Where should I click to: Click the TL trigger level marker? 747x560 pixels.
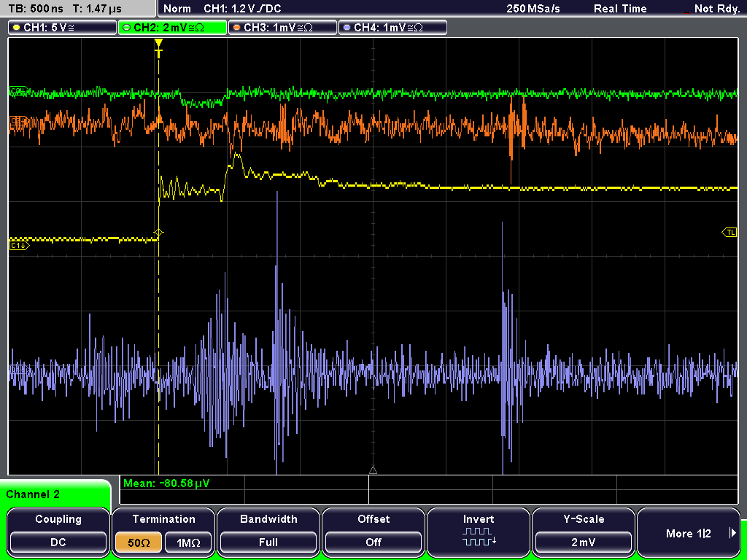point(729,233)
